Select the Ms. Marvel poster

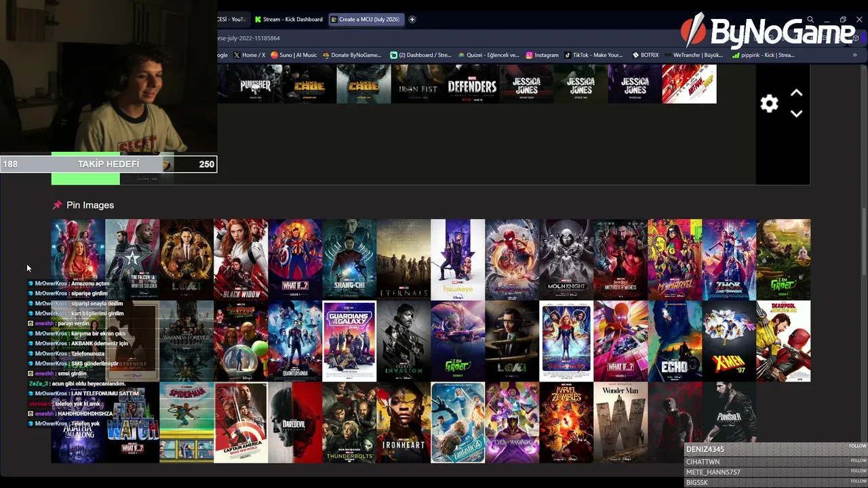[675, 260]
